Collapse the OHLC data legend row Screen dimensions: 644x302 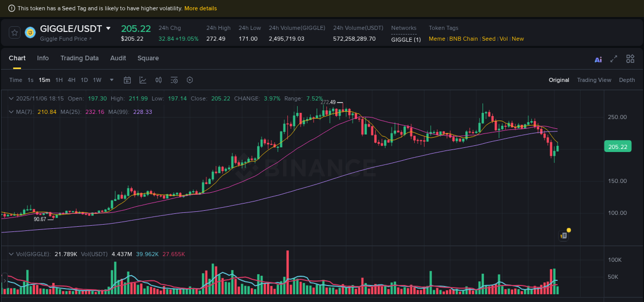click(11, 98)
